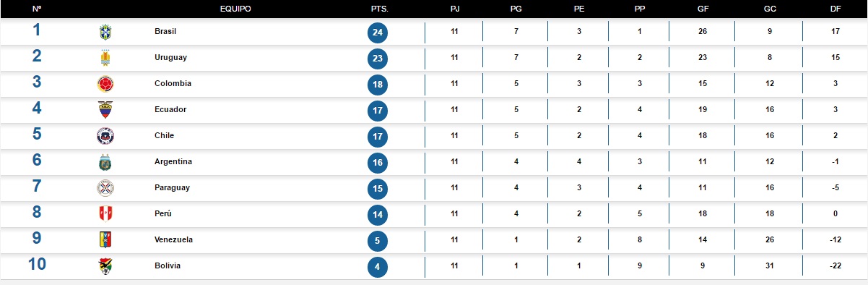Click the Perú flag crest icon
This screenshot has height=285, width=868.
[x=105, y=214]
